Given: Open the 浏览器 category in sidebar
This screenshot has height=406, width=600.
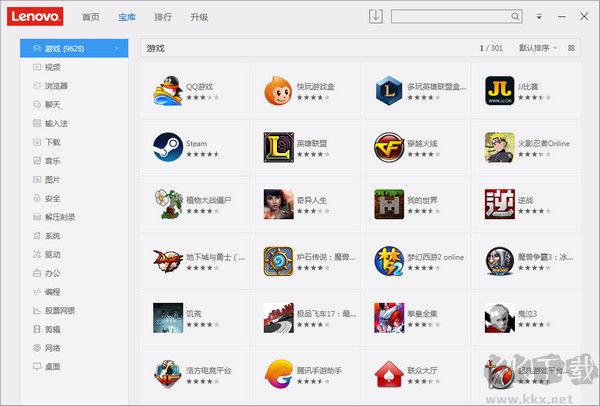Looking at the screenshot, I should pos(56,86).
